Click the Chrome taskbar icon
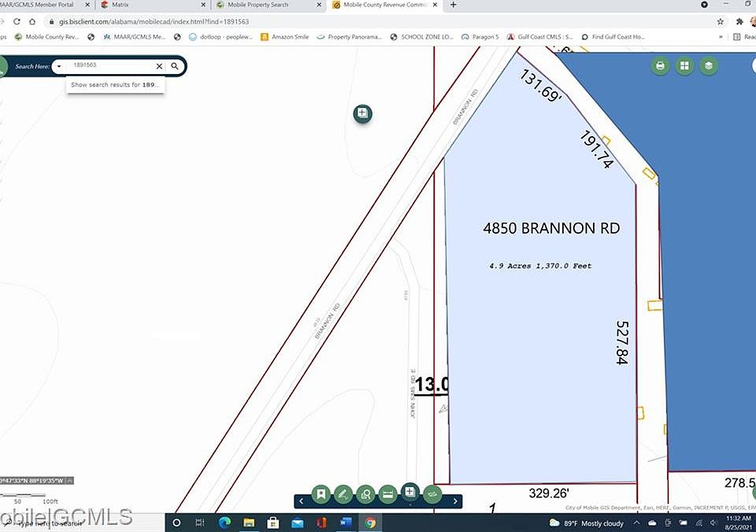 (x=370, y=523)
